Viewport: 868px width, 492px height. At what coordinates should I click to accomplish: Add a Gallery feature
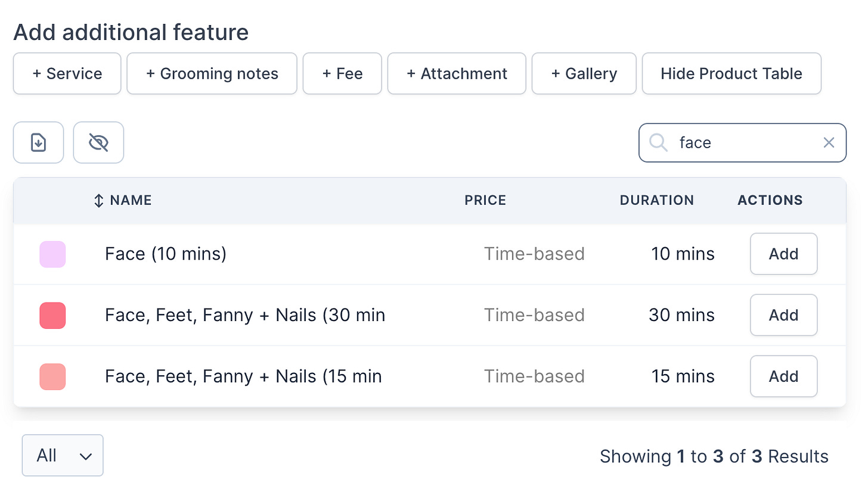[584, 74]
